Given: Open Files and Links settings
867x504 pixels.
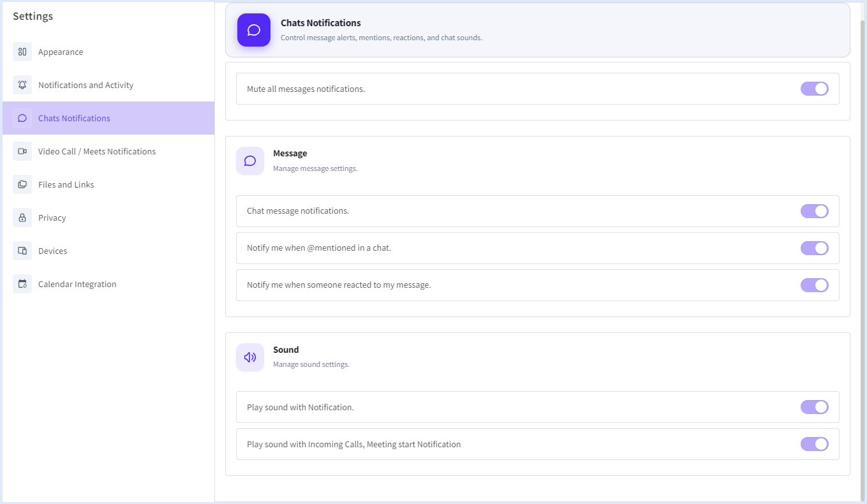Looking at the screenshot, I should pos(108,184).
